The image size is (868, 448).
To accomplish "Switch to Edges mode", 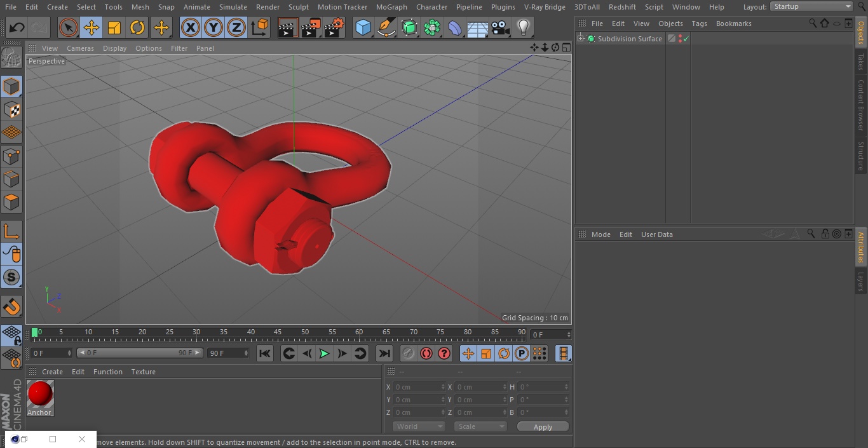I will pyautogui.click(x=11, y=179).
